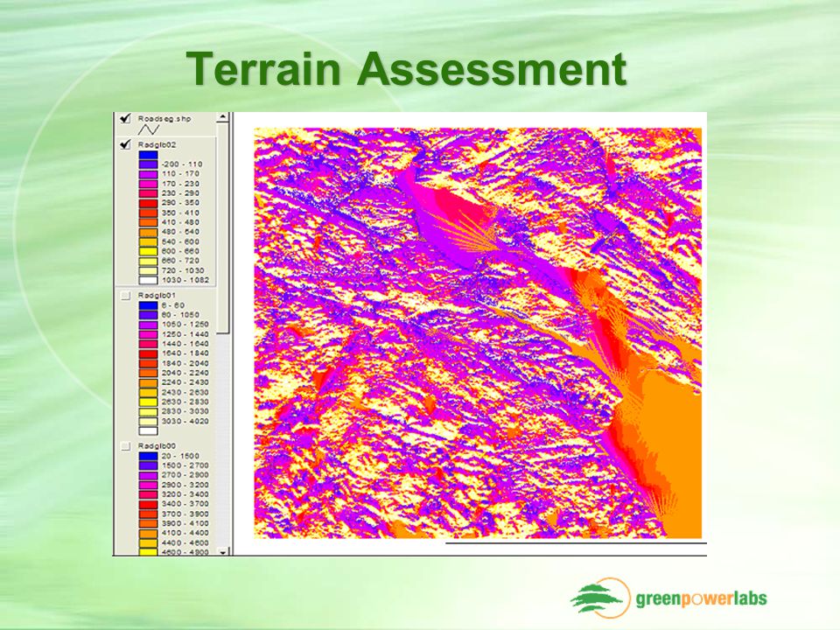The height and width of the screenshot is (630, 840).
Task: Click the Radglb02 swatch for 350 - 410
Action: click(149, 213)
